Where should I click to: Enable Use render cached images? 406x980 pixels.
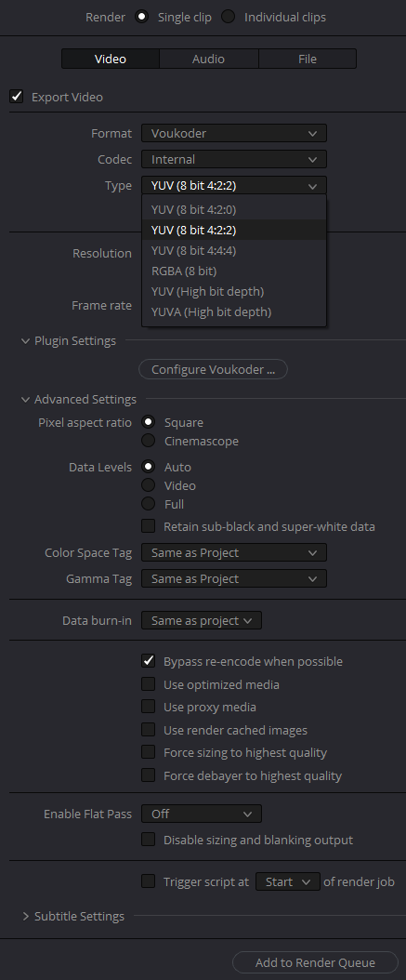point(148,729)
